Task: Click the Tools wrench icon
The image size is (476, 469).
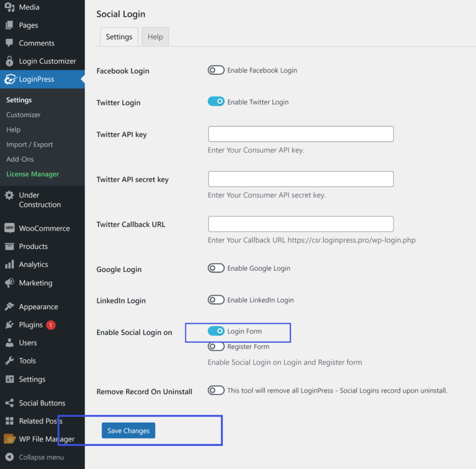Action: pos(9,360)
